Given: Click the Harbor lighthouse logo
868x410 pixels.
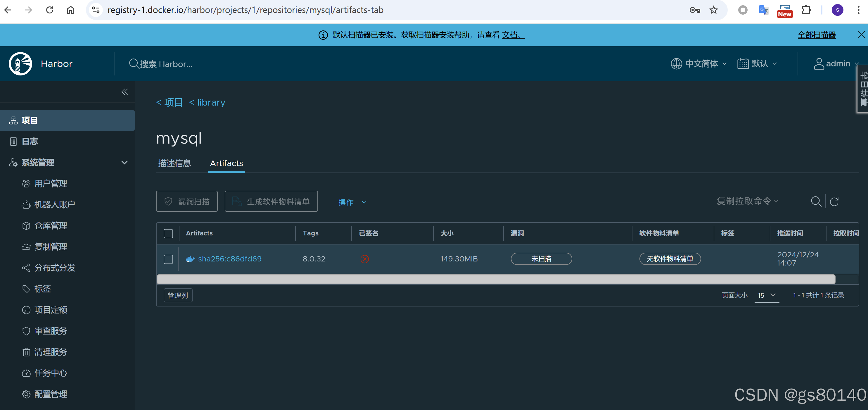Looking at the screenshot, I should (20, 64).
